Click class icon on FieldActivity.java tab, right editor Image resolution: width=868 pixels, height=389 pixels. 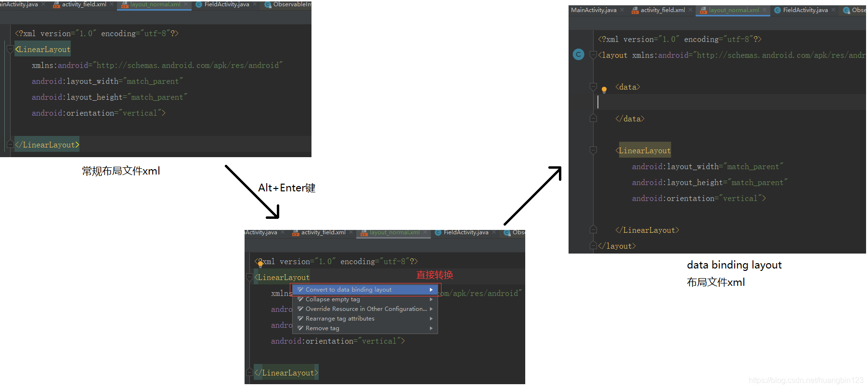click(x=777, y=10)
